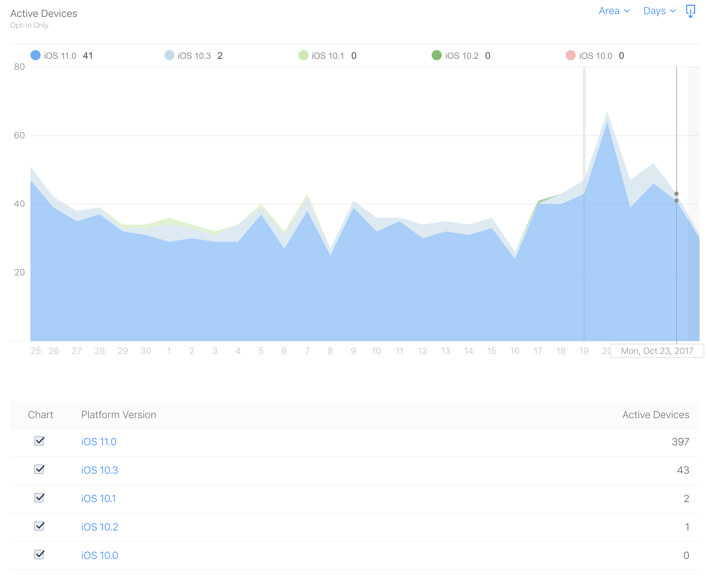Open the Days interval dropdown

(x=659, y=11)
